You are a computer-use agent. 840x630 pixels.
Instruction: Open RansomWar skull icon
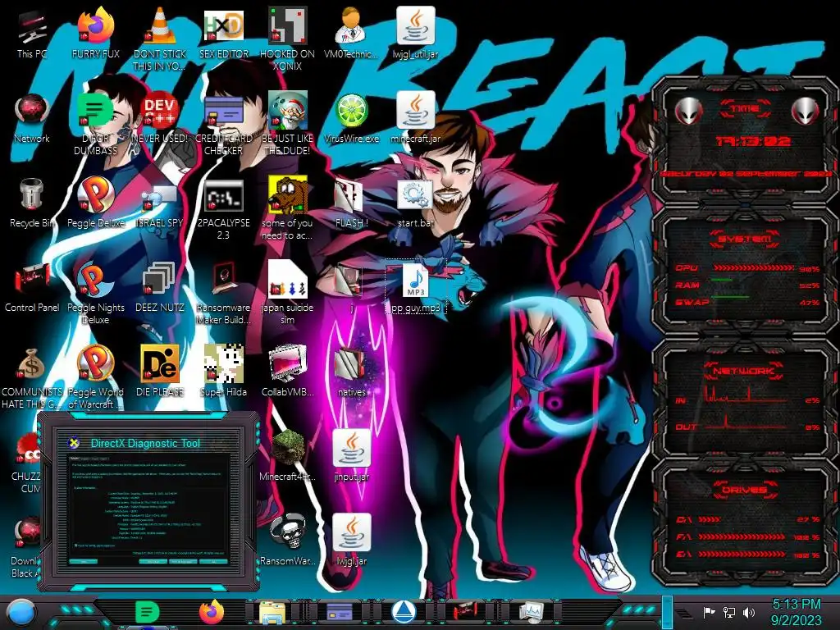coord(287,541)
